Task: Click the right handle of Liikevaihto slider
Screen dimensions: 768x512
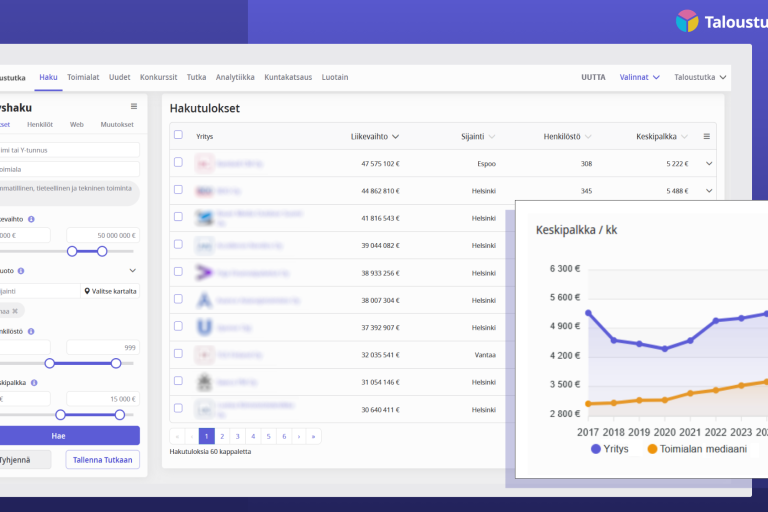Action: click(x=102, y=251)
